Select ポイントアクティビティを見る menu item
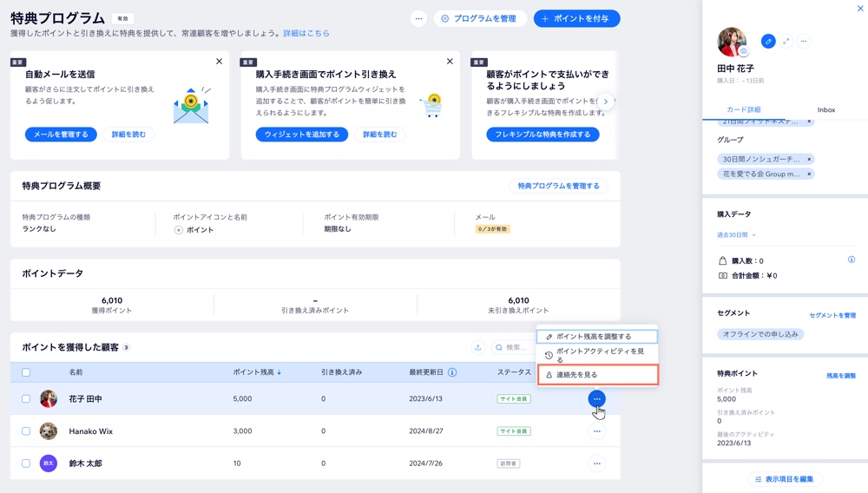Viewport: 868px width, 493px height. tap(597, 355)
